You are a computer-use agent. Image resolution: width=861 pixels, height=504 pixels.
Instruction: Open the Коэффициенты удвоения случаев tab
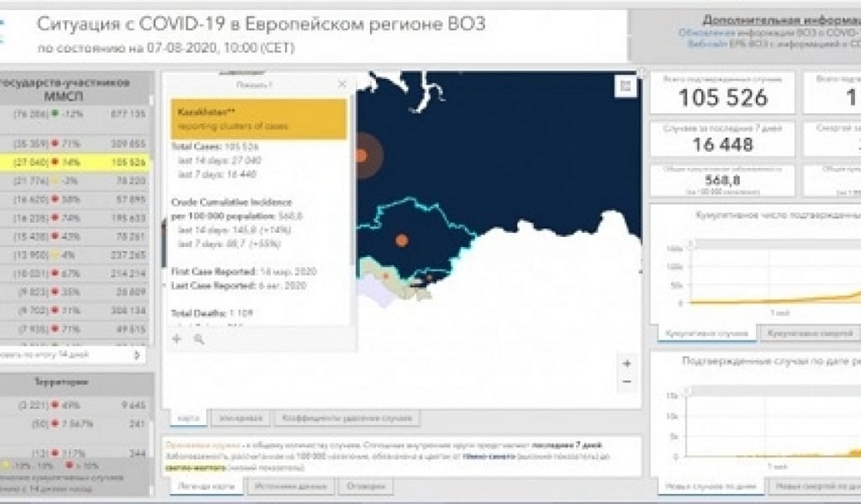point(346,418)
